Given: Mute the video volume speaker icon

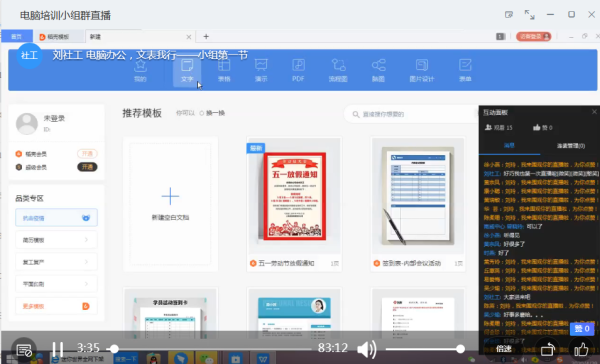Looking at the screenshot, I should pyautogui.click(x=367, y=349).
